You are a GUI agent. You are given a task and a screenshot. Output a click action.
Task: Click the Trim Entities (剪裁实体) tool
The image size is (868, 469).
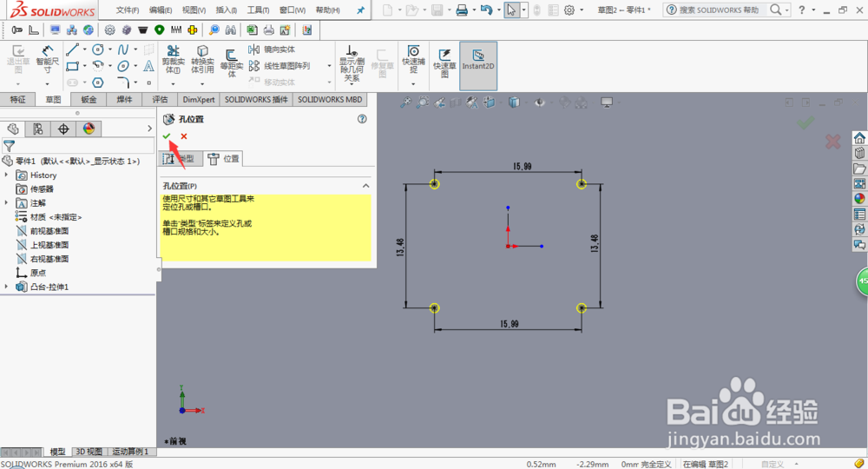(x=174, y=59)
